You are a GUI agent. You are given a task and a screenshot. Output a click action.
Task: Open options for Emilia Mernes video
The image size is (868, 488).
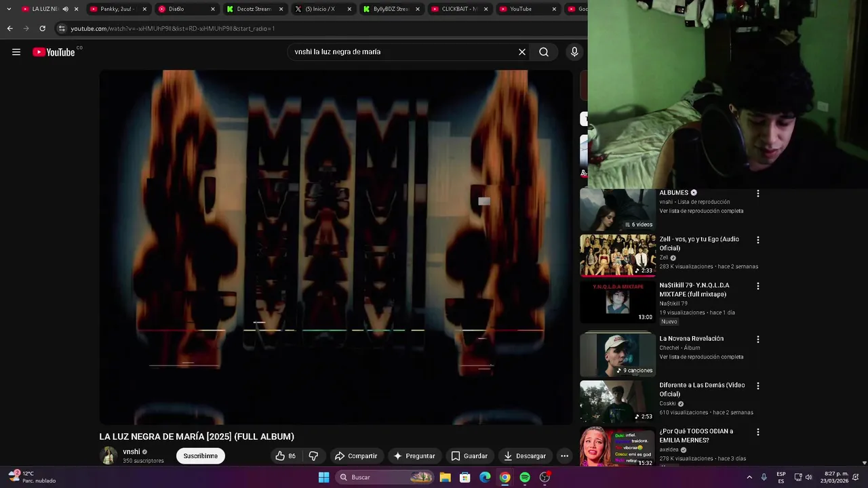[x=758, y=432]
